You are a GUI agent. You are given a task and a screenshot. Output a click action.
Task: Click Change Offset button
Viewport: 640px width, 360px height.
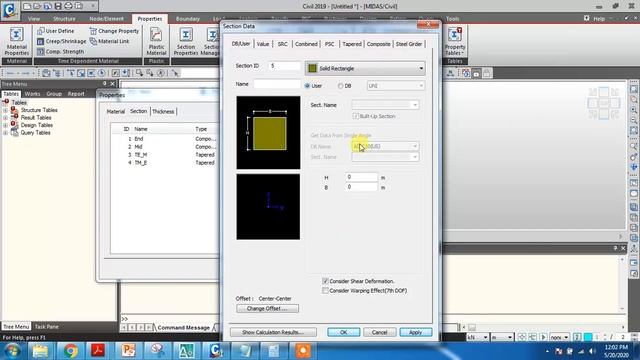[x=267, y=309]
